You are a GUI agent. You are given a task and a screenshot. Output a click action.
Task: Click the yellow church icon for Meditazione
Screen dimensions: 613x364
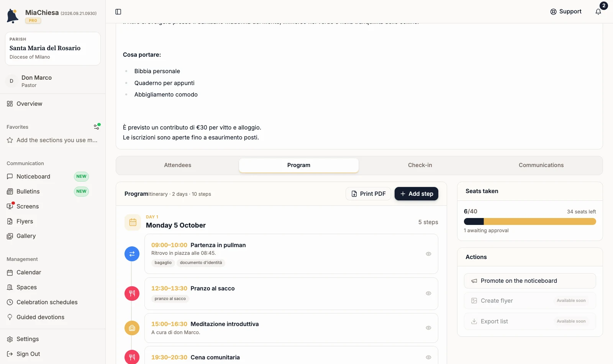click(132, 328)
